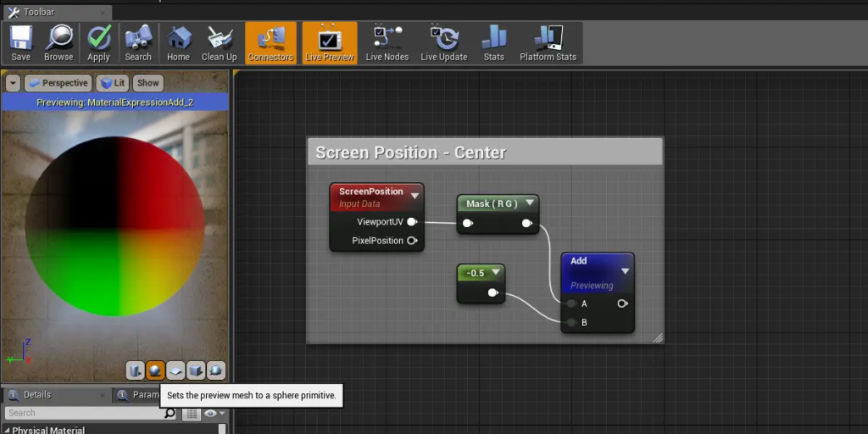Expand the ScreenPosition node dropdown arrow
This screenshot has height=434, width=868.
[x=415, y=196]
